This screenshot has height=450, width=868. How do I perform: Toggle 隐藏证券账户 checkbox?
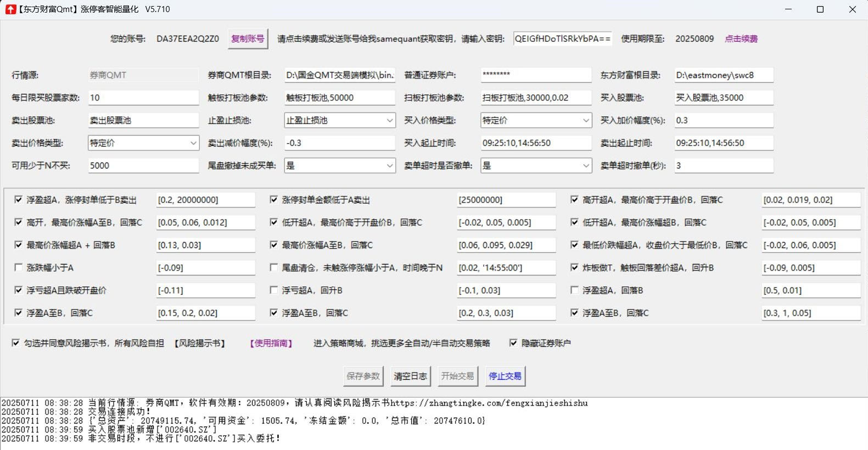point(513,343)
